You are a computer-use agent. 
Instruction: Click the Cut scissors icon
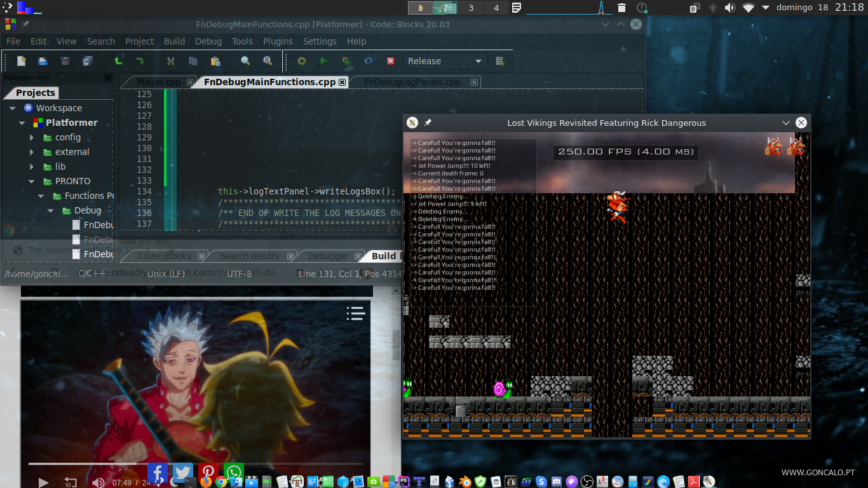click(170, 61)
